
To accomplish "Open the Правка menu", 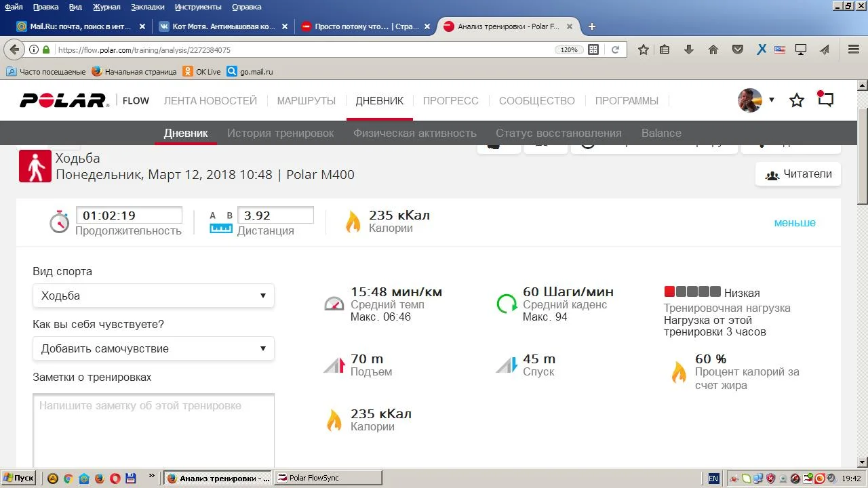I will point(45,7).
